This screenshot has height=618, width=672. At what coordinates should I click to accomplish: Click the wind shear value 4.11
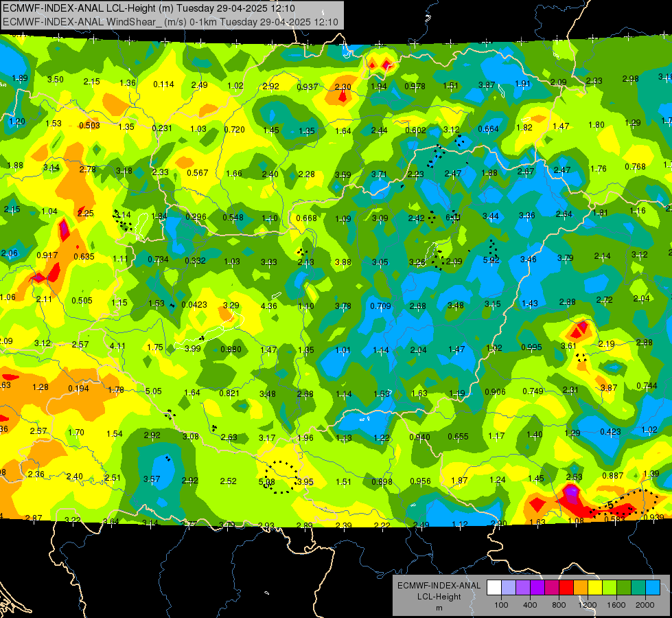[118, 345]
